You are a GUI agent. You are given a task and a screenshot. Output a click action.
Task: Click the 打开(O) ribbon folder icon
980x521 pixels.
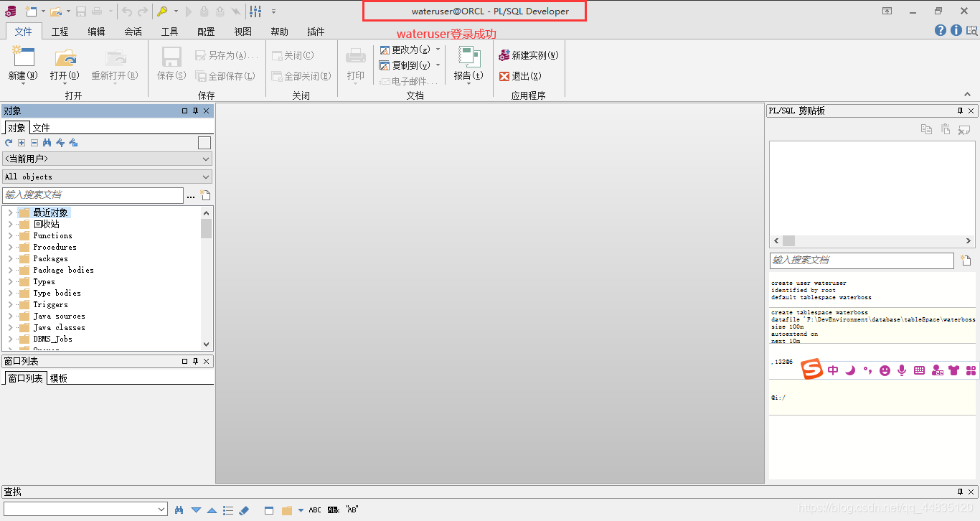65,57
